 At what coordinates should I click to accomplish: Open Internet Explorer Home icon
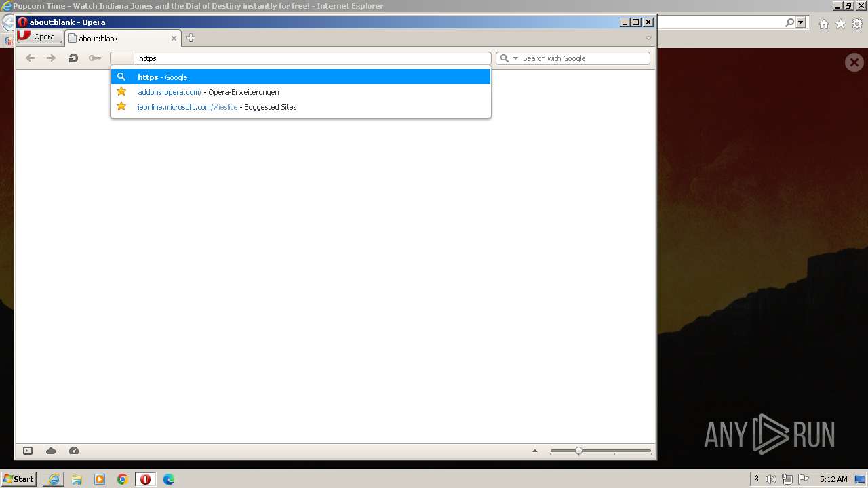[823, 24]
